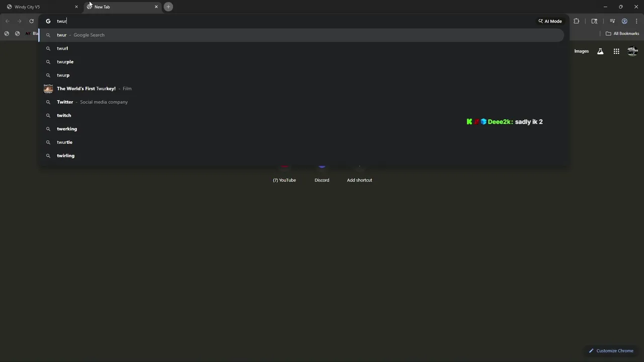The height and width of the screenshot is (362, 644).
Task: Click the Twurkey film thumbnail
Action: pyautogui.click(x=48, y=88)
